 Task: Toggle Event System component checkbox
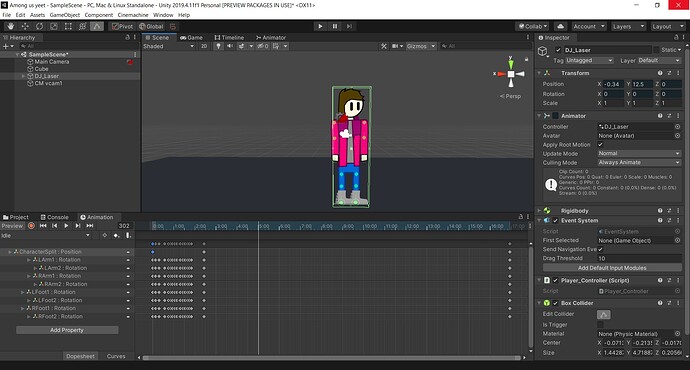click(555, 221)
